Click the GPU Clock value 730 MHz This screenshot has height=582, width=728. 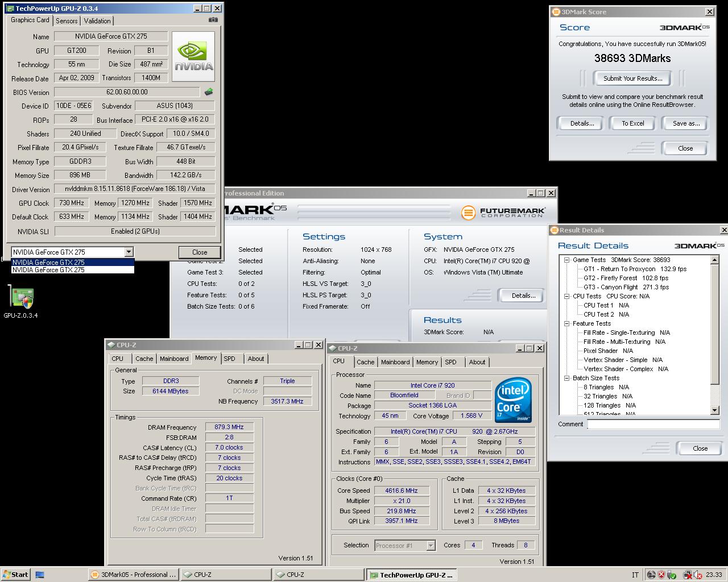[72, 203]
